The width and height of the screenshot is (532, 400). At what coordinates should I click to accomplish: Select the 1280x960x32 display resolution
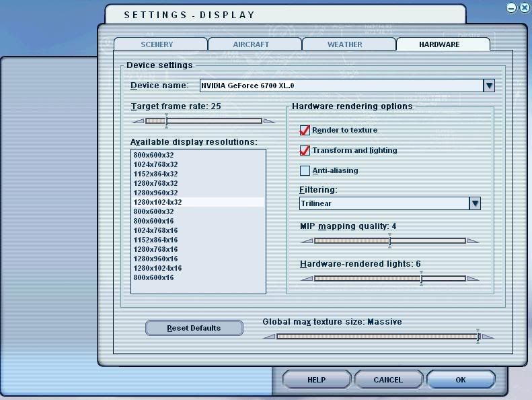coord(198,193)
